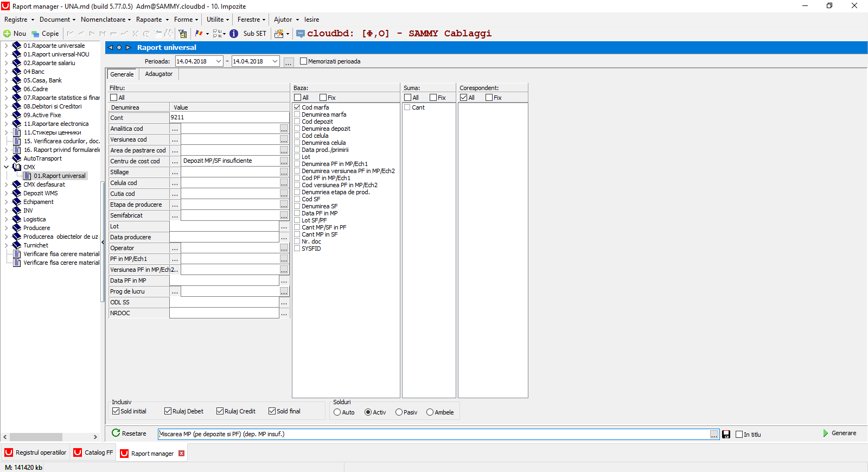Collapse the CMX tree node

point(6,167)
